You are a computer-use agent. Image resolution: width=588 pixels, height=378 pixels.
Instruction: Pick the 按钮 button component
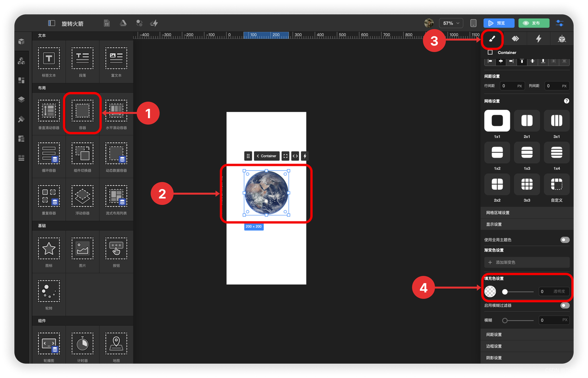[116, 251]
